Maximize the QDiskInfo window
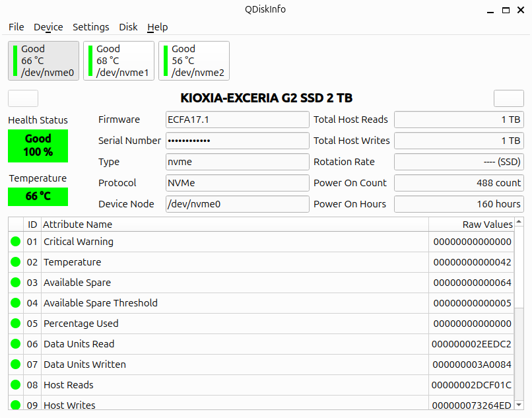 click(506, 10)
